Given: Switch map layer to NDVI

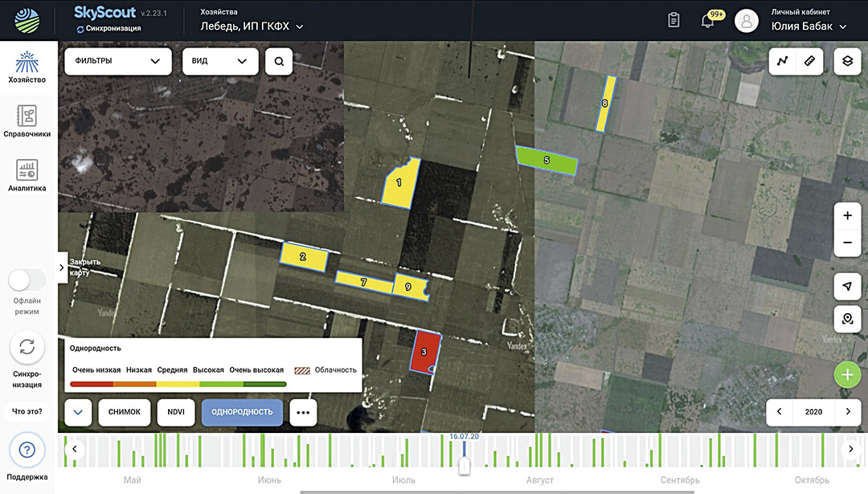Looking at the screenshot, I should (x=176, y=412).
